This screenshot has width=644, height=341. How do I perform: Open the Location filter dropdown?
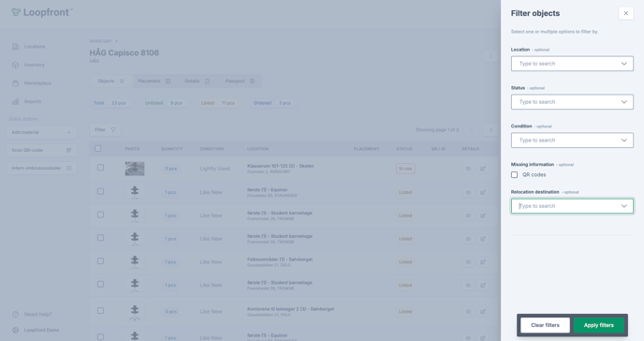click(x=572, y=64)
